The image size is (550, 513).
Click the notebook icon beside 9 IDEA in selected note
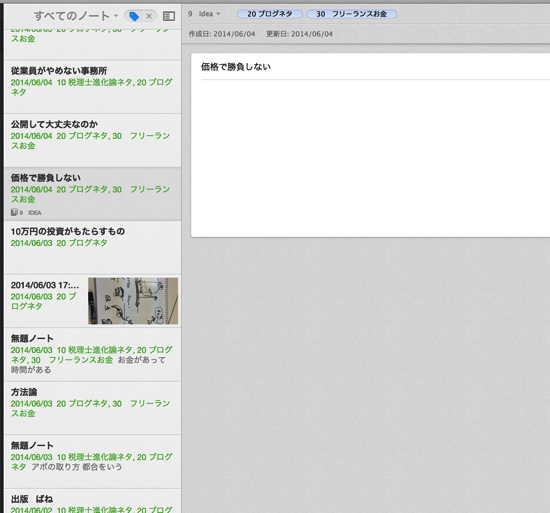point(14,212)
